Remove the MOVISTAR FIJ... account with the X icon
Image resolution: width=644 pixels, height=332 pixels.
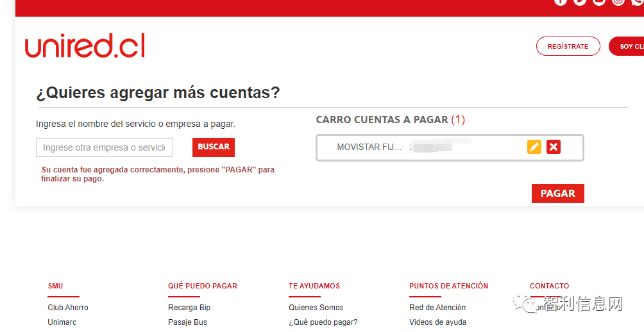tap(553, 147)
